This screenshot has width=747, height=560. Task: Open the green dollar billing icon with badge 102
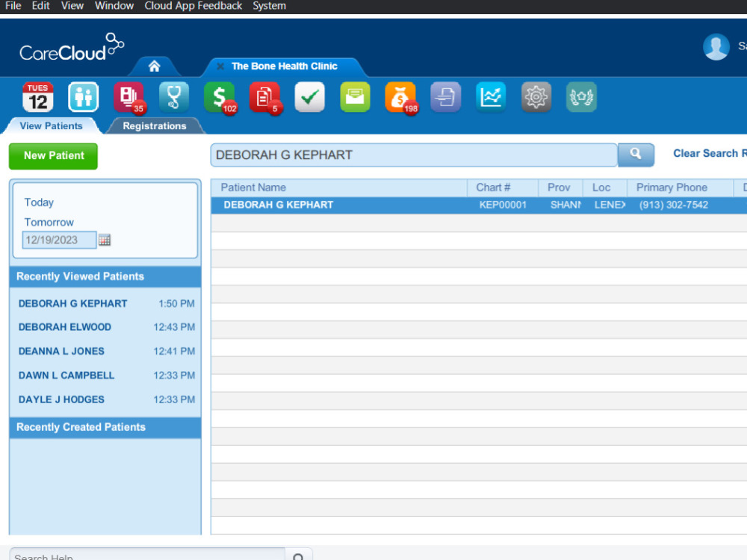(219, 97)
